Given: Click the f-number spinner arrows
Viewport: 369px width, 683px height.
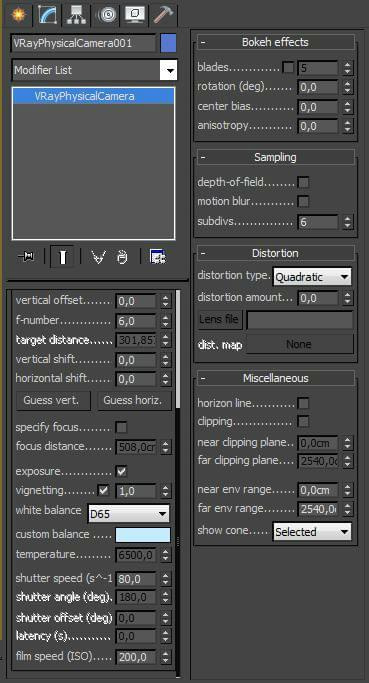Looking at the screenshot, I should point(165,321).
